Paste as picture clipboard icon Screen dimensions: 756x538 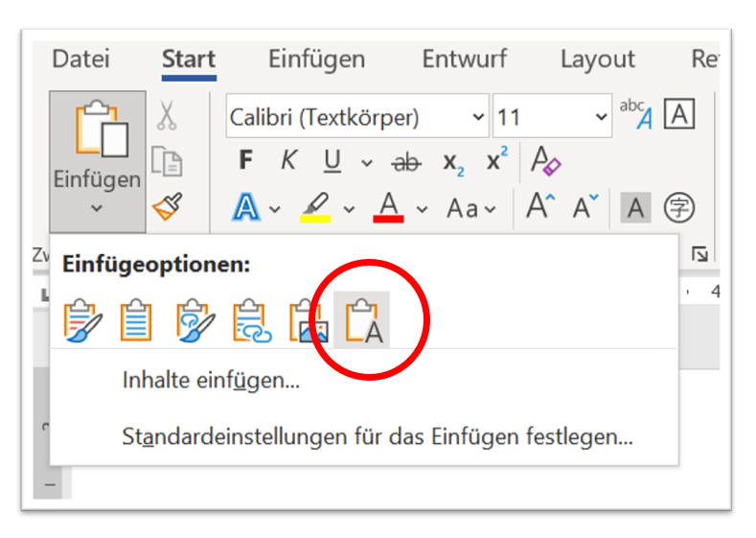click(309, 320)
